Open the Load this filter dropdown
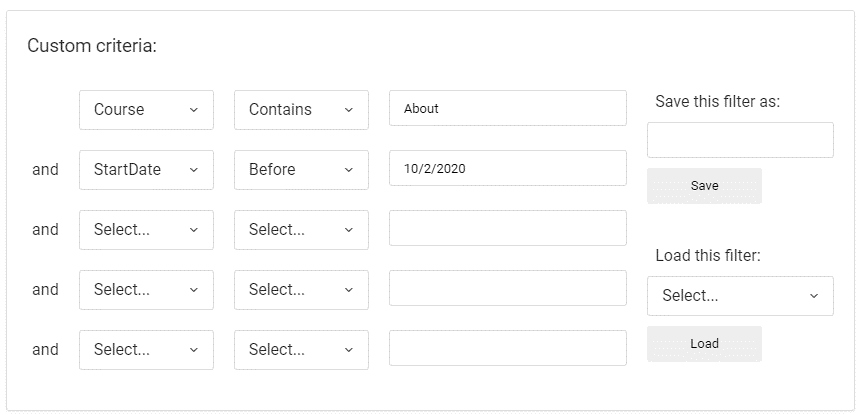The image size is (860, 415). point(740,296)
